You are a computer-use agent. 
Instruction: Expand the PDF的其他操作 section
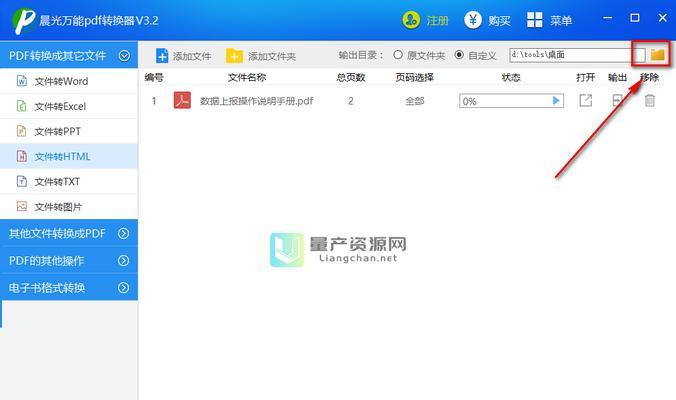pos(69,260)
